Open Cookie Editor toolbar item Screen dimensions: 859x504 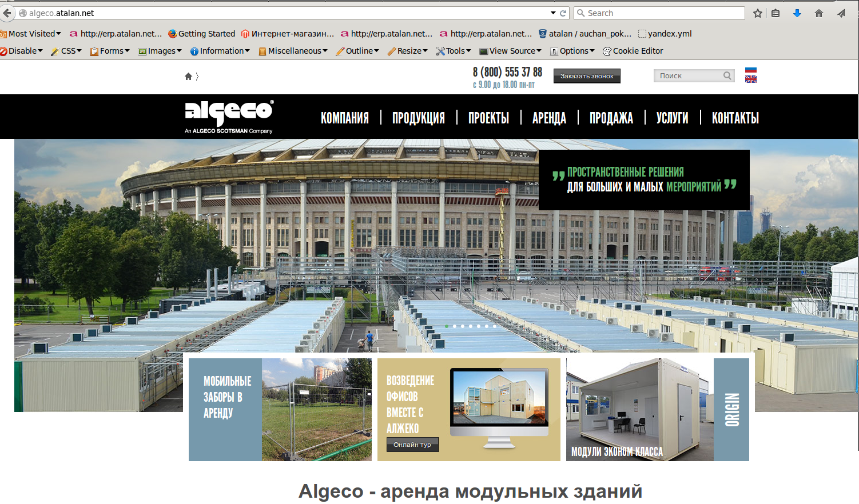(633, 51)
